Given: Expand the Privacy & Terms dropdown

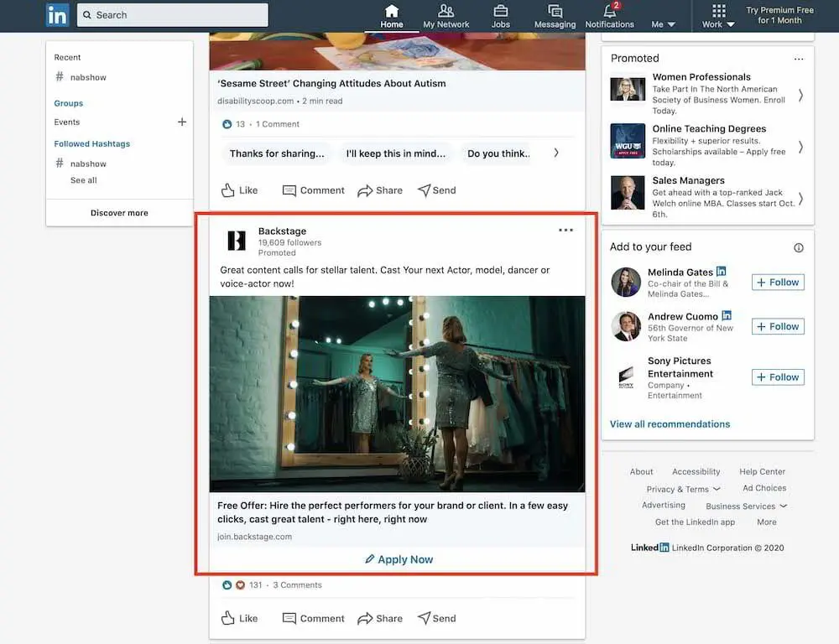Looking at the screenshot, I should pyautogui.click(x=683, y=488).
